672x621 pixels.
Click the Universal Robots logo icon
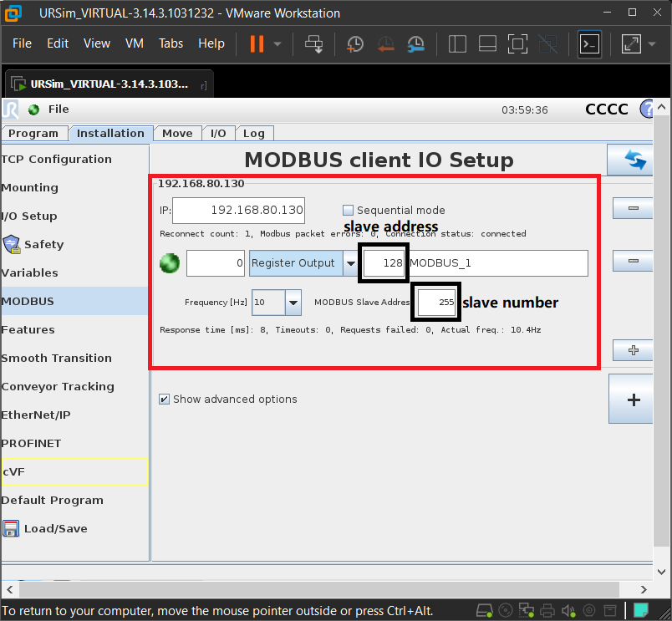pyautogui.click(x=10, y=109)
